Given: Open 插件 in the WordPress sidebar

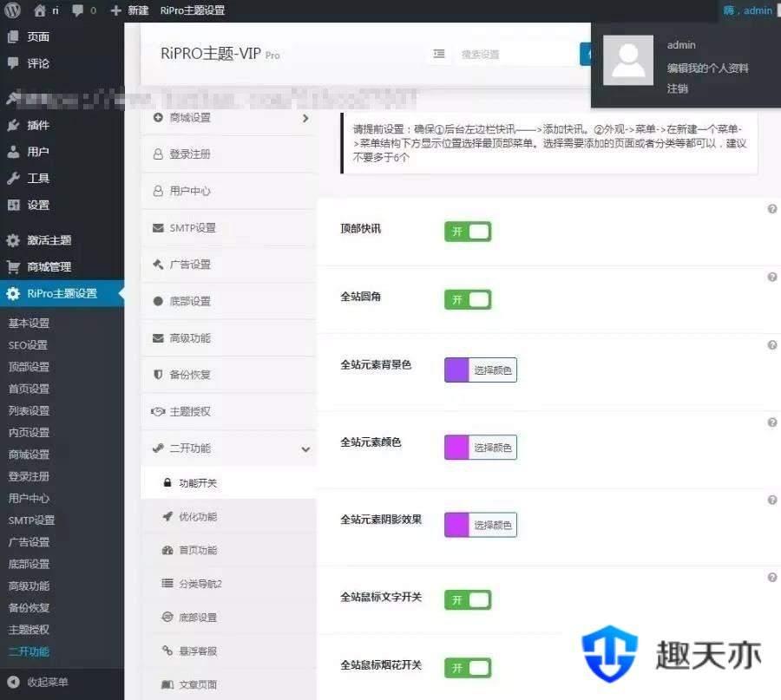Looking at the screenshot, I should 38,125.
